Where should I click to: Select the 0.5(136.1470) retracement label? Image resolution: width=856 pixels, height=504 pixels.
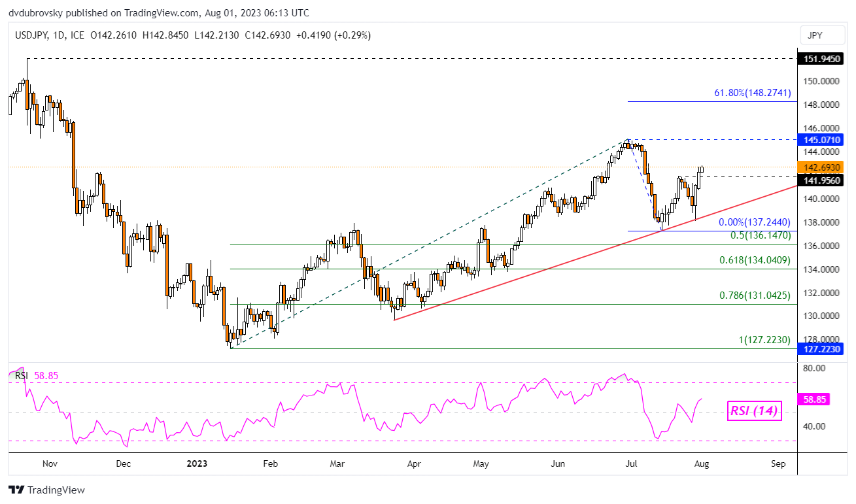pyautogui.click(x=761, y=235)
